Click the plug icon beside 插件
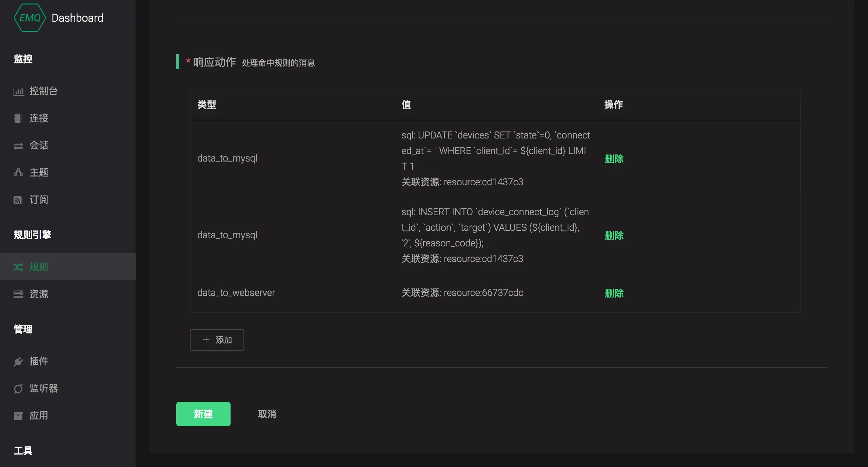This screenshot has width=868, height=467. (18, 361)
